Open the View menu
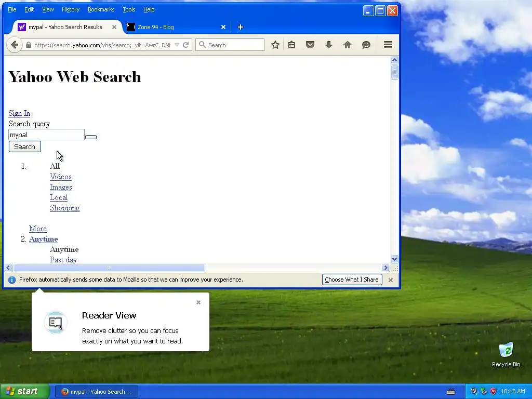This screenshot has height=399, width=532. click(x=48, y=9)
